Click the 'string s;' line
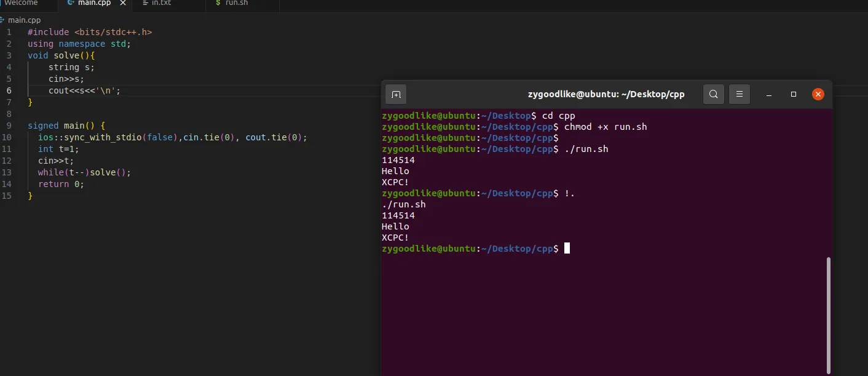Screen dimensions: 868x376 click(x=71, y=67)
